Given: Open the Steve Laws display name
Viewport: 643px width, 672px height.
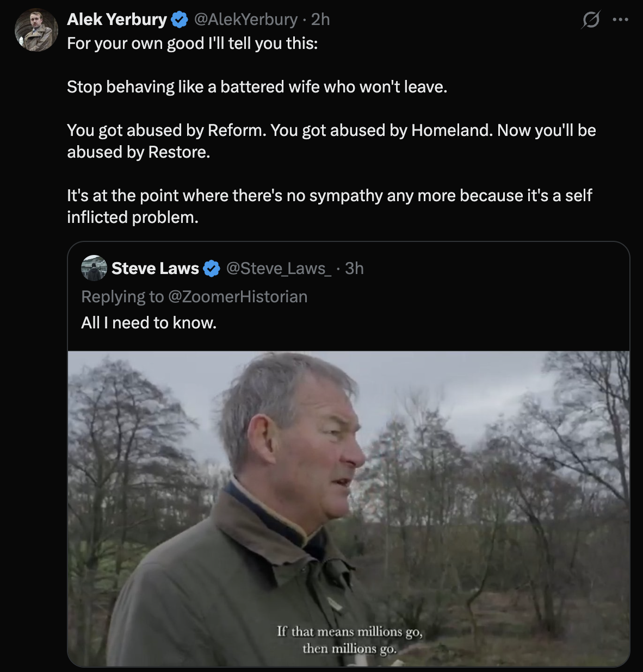Looking at the screenshot, I should click(x=155, y=268).
